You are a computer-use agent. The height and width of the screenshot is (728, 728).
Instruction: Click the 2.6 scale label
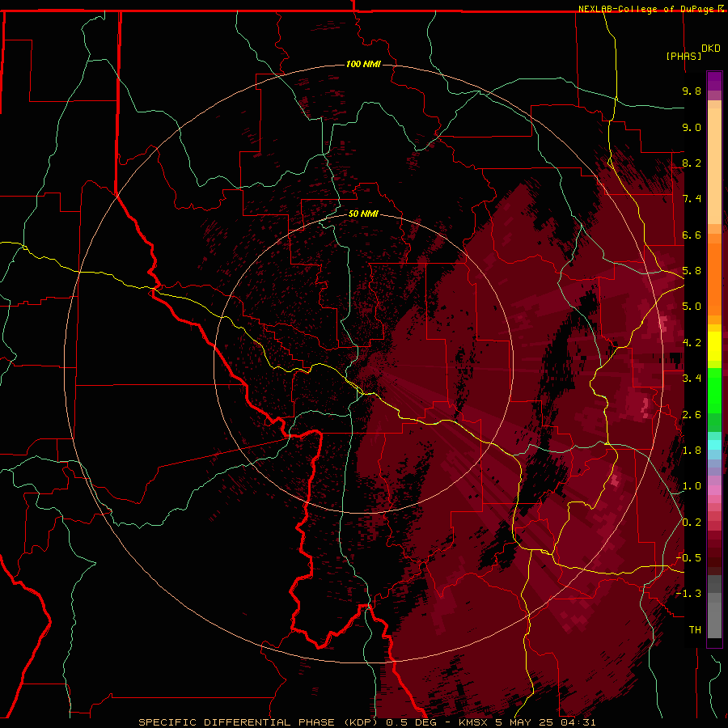pos(692,415)
